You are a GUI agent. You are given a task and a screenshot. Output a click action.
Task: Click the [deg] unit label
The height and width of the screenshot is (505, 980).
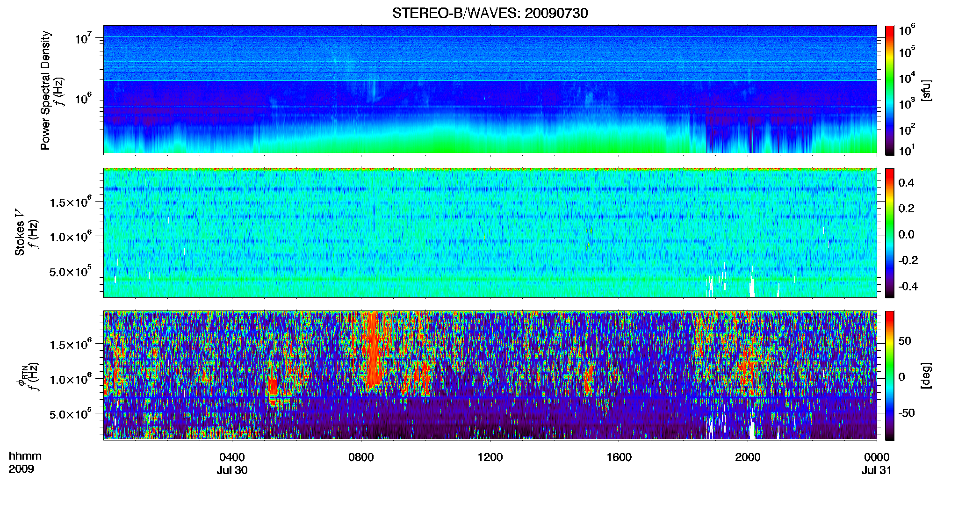(926, 375)
